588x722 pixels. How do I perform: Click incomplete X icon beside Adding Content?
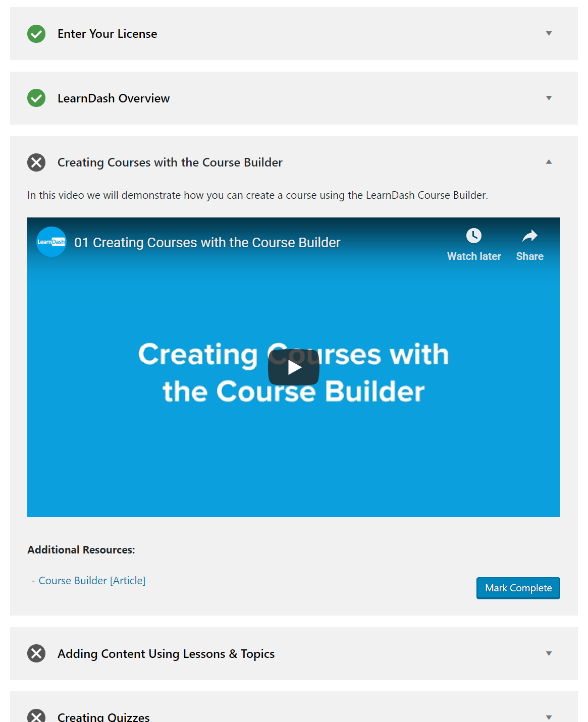[x=36, y=653]
